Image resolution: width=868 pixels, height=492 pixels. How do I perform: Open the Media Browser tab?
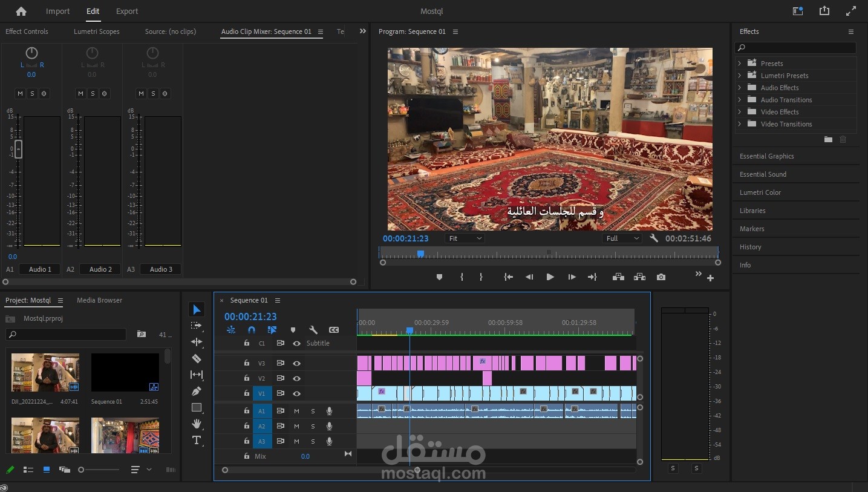pyautogui.click(x=99, y=300)
